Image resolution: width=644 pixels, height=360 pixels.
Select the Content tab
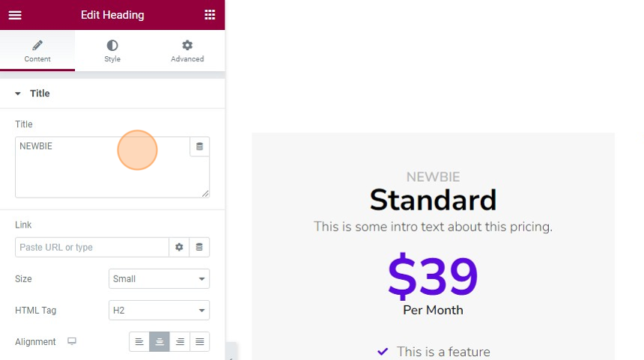coord(37,50)
